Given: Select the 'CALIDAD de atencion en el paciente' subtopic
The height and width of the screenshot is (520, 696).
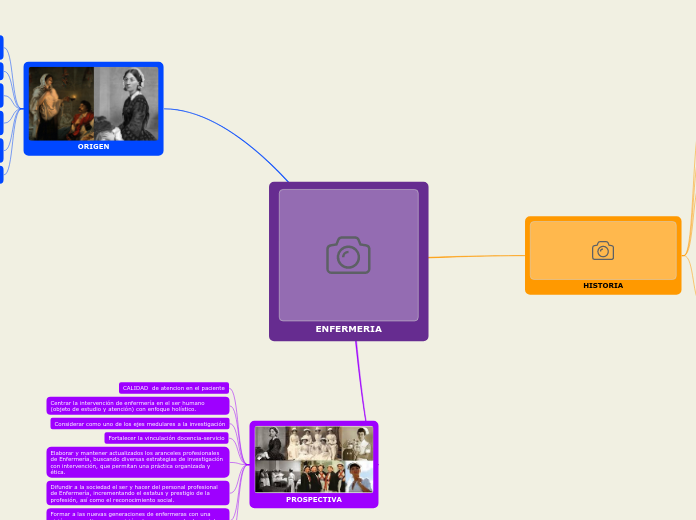Looking at the screenshot, I should click(x=174, y=388).
